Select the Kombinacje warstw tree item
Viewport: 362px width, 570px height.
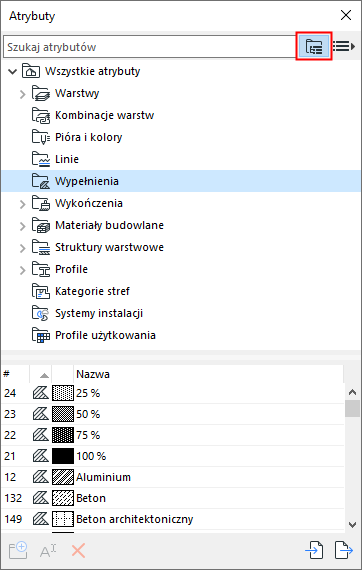pos(105,115)
